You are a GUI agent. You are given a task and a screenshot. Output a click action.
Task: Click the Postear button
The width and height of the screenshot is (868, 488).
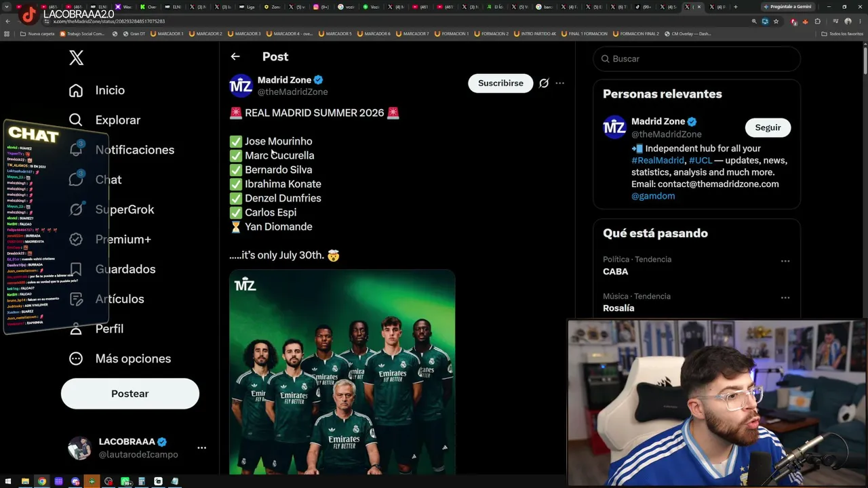pos(130,394)
